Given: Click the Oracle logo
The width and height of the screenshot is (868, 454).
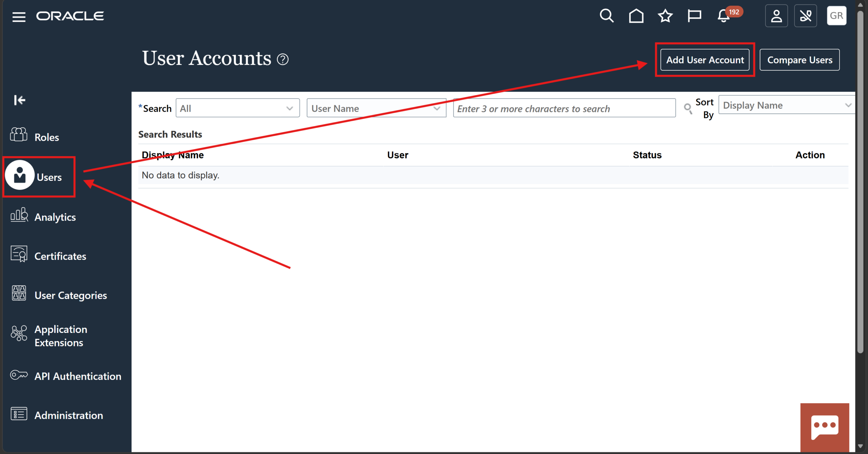Looking at the screenshot, I should (70, 16).
